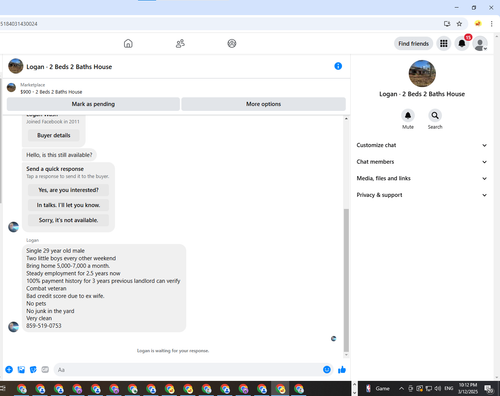Send a thumbs-up like
The width and height of the screenshot is (500, 396).
[342, 369]
